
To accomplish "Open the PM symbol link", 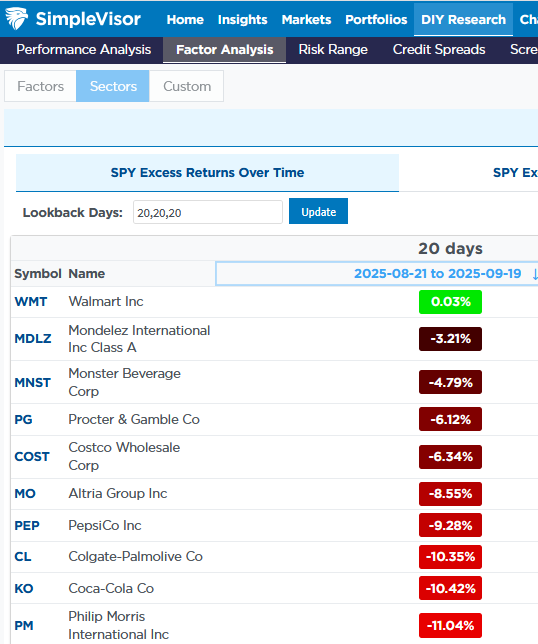I will [x=24, y=626].
